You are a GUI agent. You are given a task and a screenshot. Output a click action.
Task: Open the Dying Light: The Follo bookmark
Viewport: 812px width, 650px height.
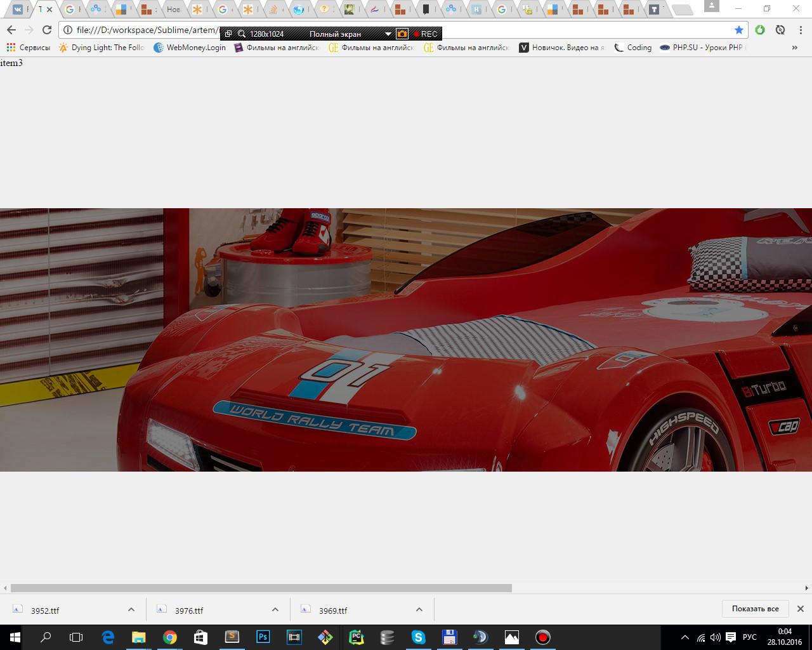point(101,48)
